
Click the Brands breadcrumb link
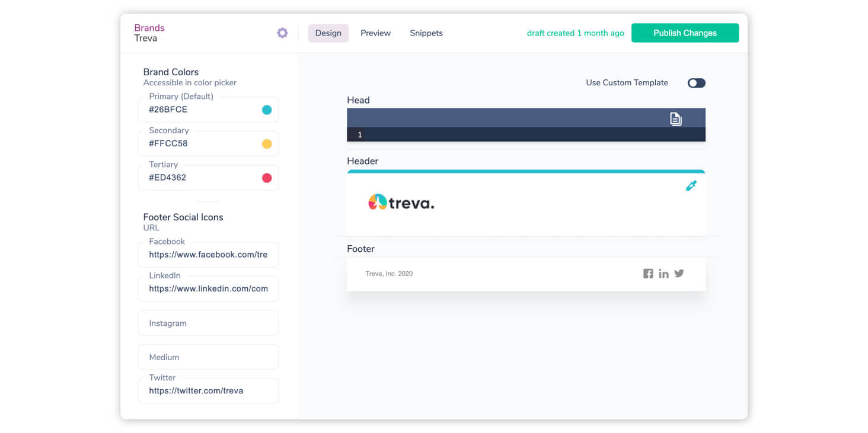click(149, 28)
